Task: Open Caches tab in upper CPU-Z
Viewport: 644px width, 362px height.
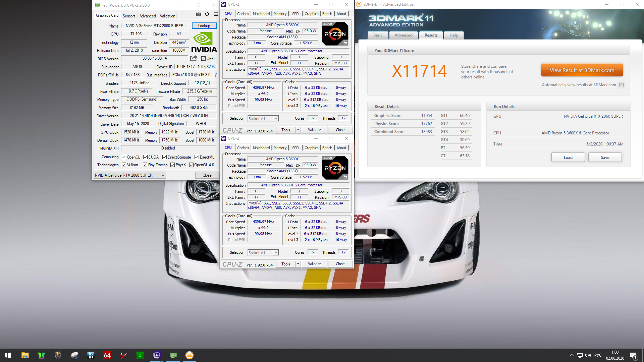Action: click(243, 14)
